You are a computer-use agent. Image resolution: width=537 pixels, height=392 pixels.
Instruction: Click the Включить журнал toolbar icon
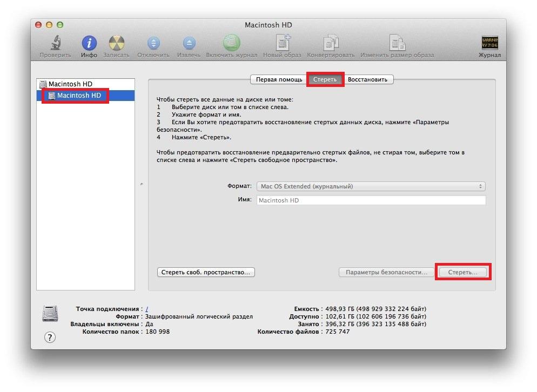[231, 43]
